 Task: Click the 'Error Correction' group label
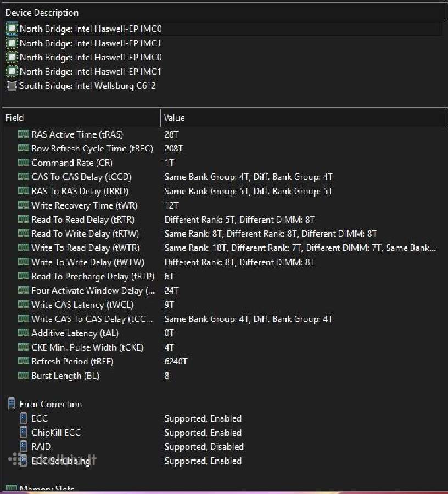point(51,404)
